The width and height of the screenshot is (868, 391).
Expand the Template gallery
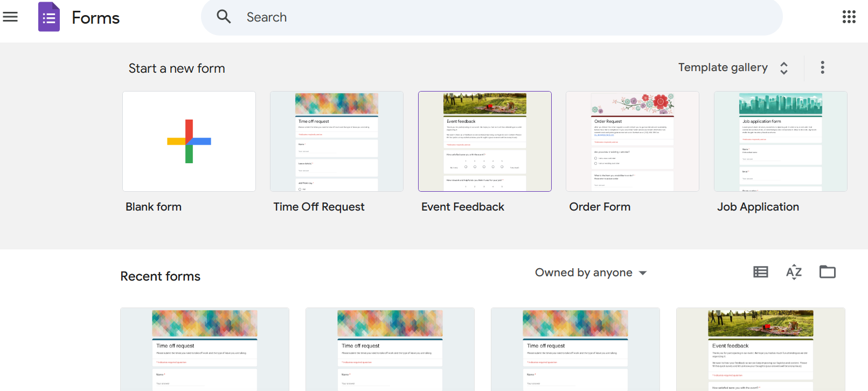[733, 67]
